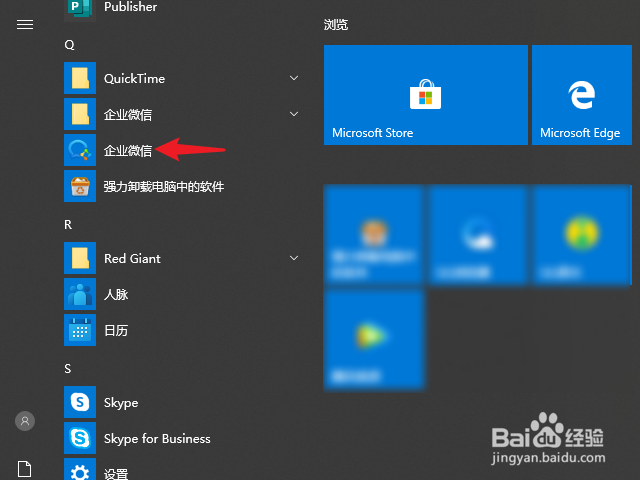Open the 人脉 people icon
Viewport: 640px width, 480px height.
pos(80,294)
